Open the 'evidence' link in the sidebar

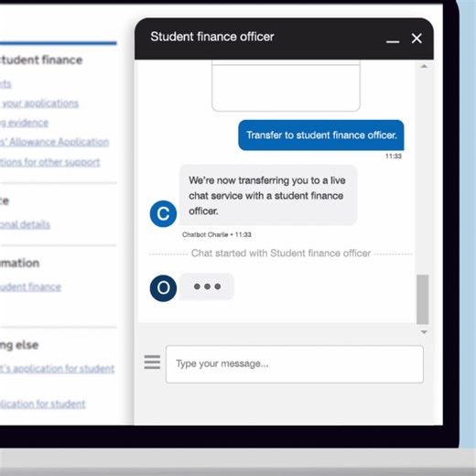(x=25, y=123)
